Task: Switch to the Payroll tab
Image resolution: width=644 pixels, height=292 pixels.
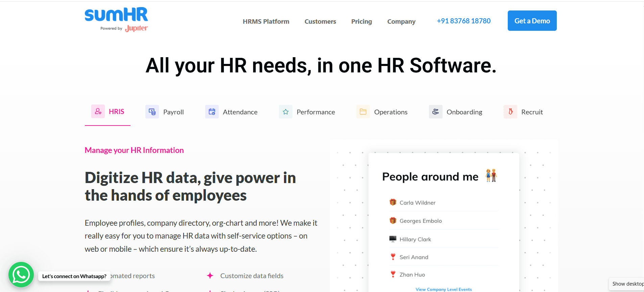Action: [x=173, y=112]
